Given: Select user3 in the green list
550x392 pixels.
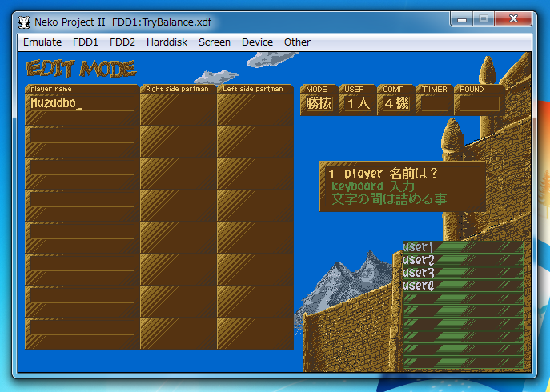Looking at the screenshot, I should pos(463,273).
